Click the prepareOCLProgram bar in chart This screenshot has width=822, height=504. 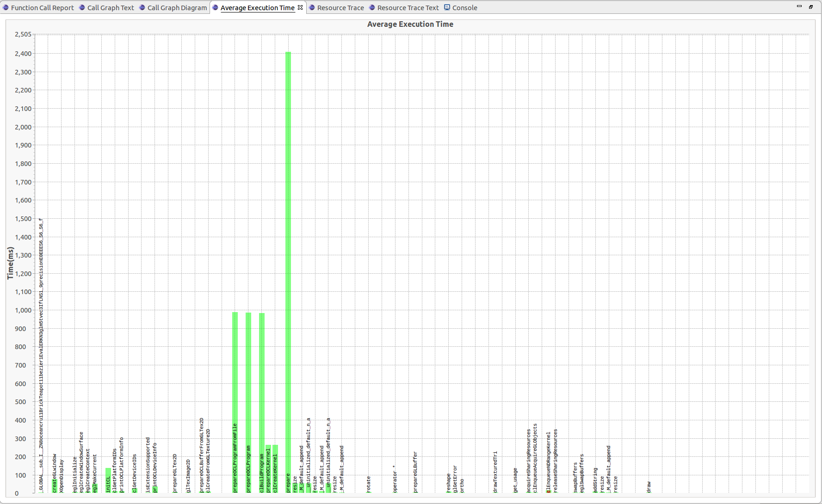click(248, 370)
